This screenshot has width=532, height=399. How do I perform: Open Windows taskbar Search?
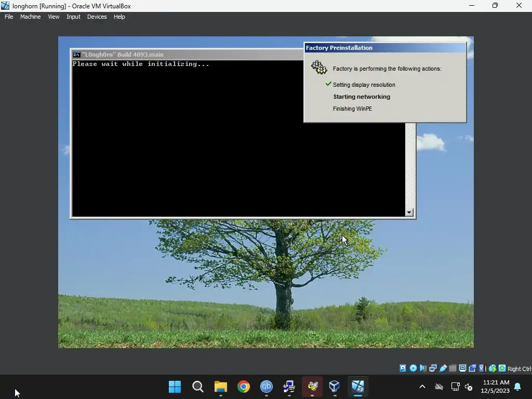pyautogui.click(x=198, y=387)
